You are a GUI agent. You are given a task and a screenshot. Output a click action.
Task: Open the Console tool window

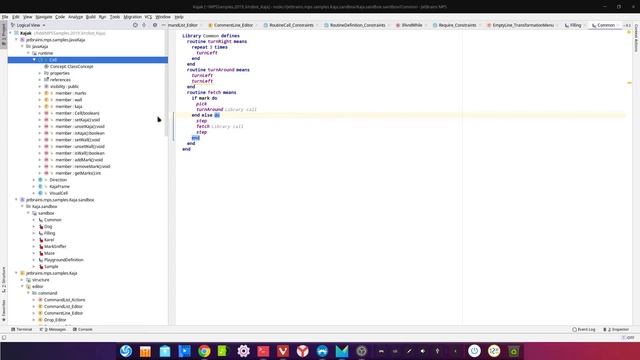tap(82, 329)
